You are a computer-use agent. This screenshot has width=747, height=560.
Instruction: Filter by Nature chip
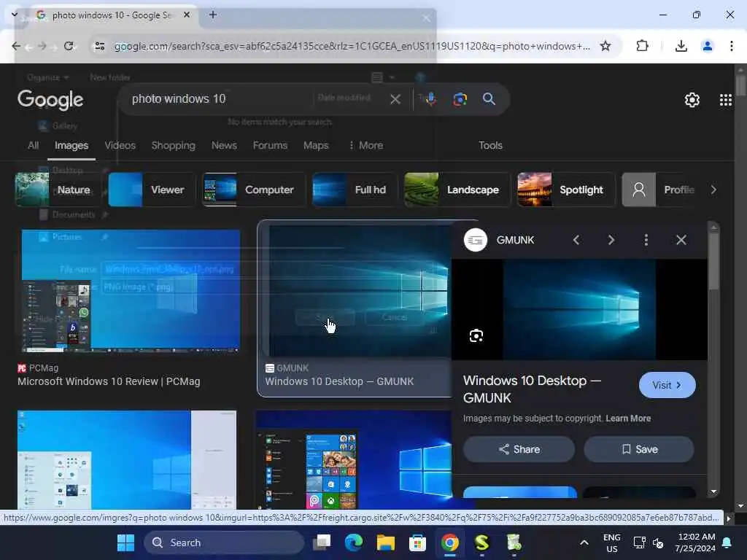point(58,190)
